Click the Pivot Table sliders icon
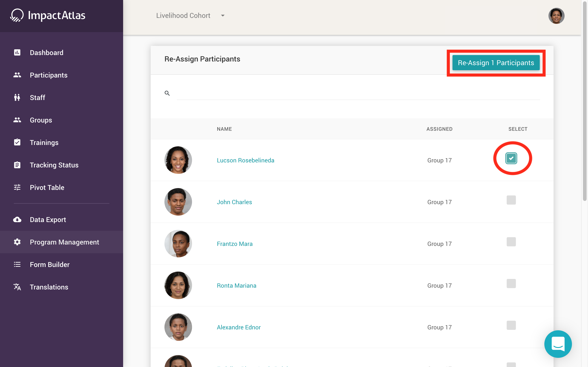Viewport: 588px width, 367px height. (x=17, y=187)
